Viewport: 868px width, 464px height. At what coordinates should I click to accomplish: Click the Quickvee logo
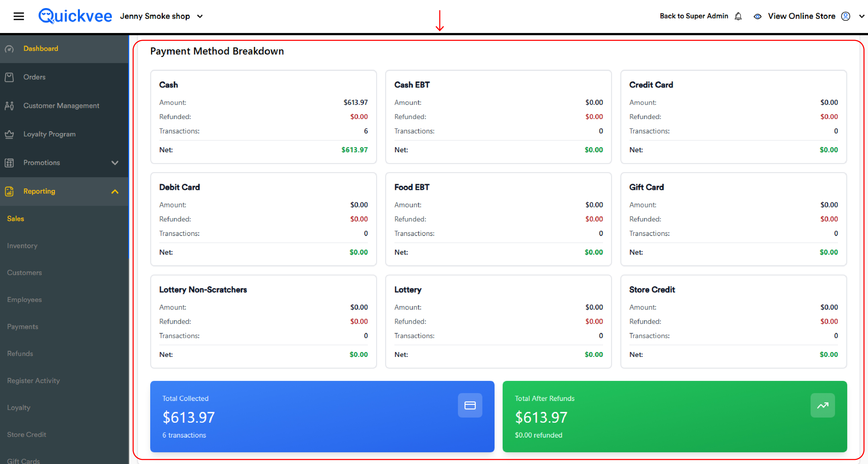coord(75,16)
